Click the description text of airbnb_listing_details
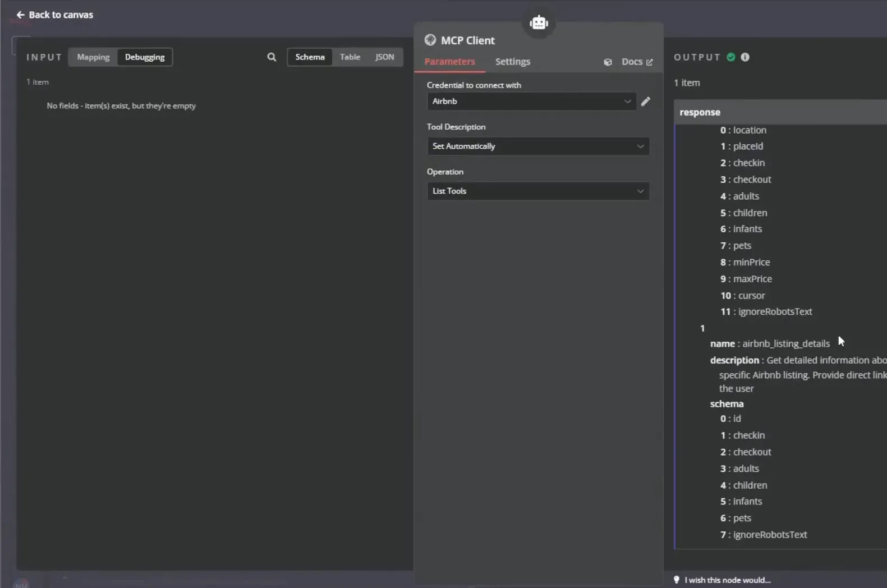The width and height of the screenshot is (887, 588). [x=798, y=374]
